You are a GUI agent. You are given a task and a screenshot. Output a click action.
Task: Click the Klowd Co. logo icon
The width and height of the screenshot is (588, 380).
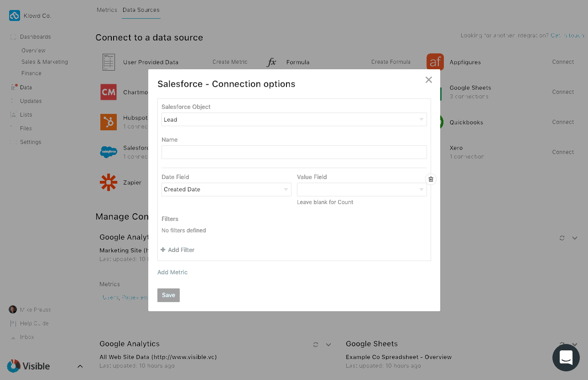pos(15,15)
